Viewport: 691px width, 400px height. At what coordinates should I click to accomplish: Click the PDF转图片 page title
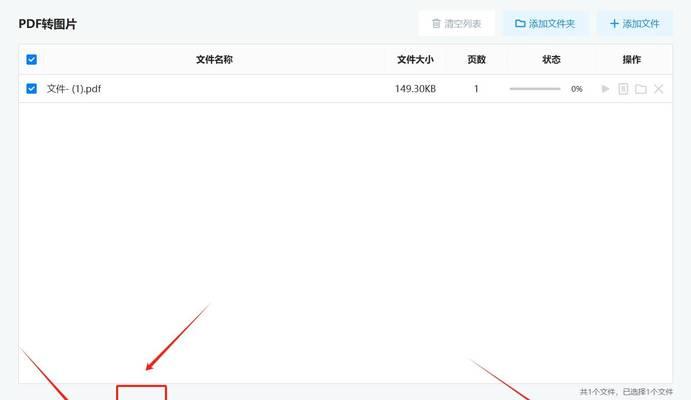pyautogui.click(x=48, y=24)
